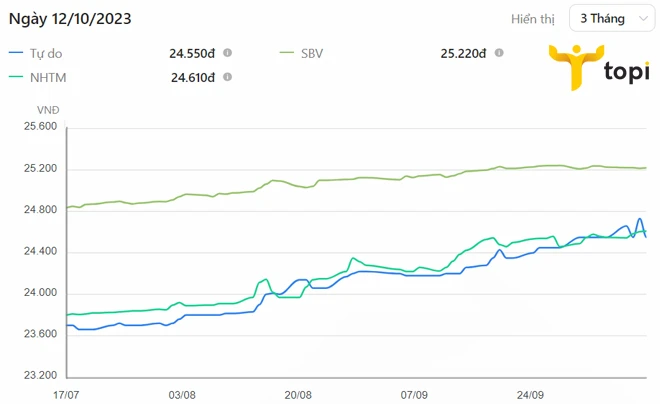Select the 20/08 date on x-axis

(299, 395)
